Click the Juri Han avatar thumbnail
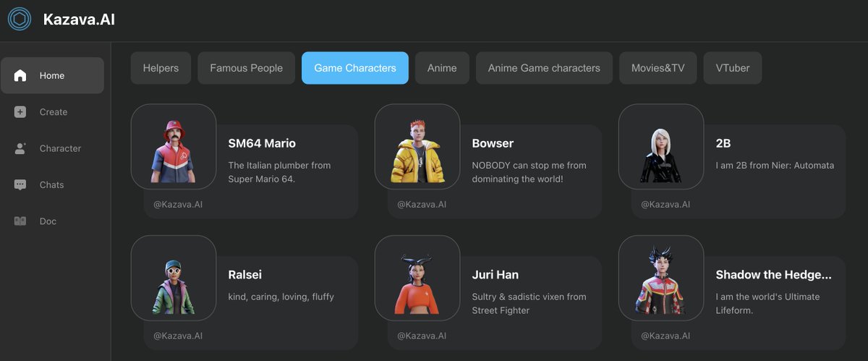This screenshot has height=361, width=868. [x=417, y=278]
